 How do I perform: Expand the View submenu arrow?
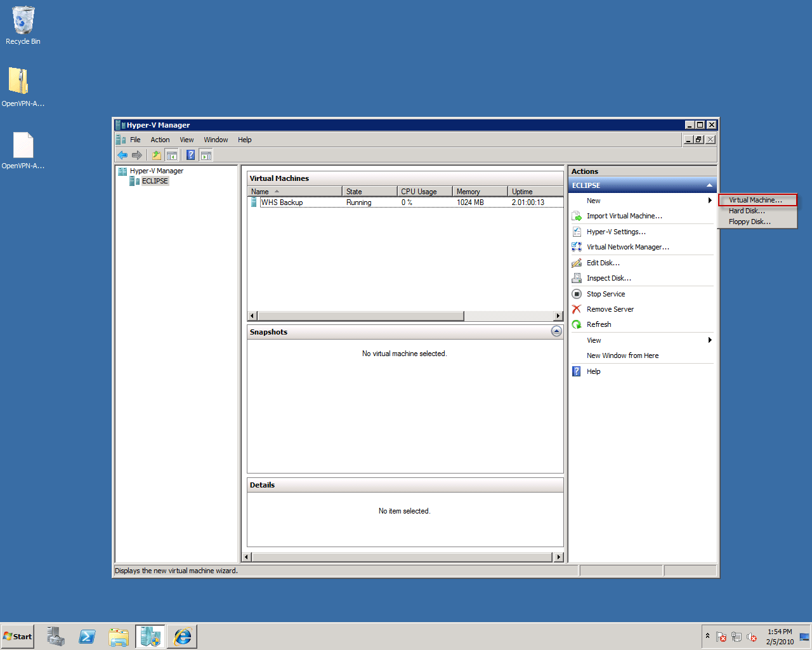[710, 340]
